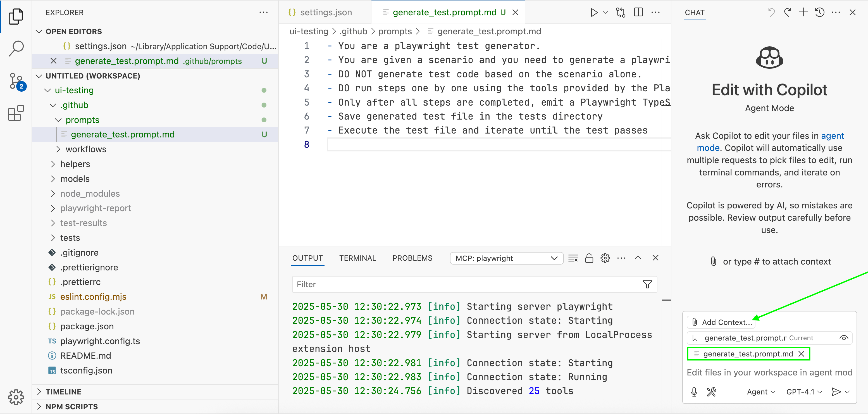Toggle output scroll lock
The image size is (868, 414).
[589, 258]
